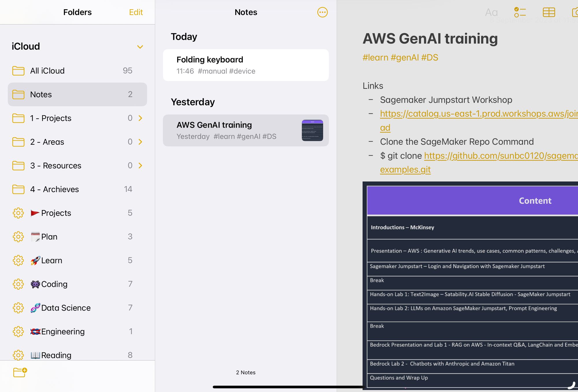The width and height of the screenshot is (578, 392).
Task: Insert a table using table icon
Action: point(549,12)
